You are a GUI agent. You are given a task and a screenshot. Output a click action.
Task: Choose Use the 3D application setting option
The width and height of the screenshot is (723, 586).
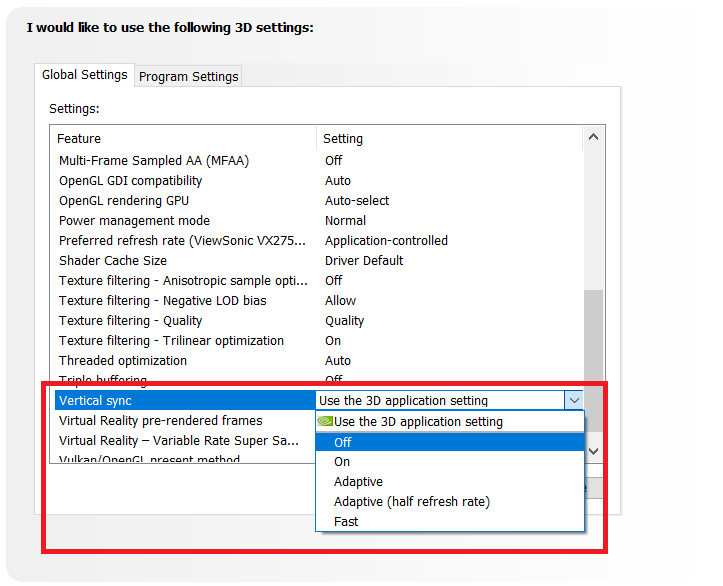[x=418, y=422]
